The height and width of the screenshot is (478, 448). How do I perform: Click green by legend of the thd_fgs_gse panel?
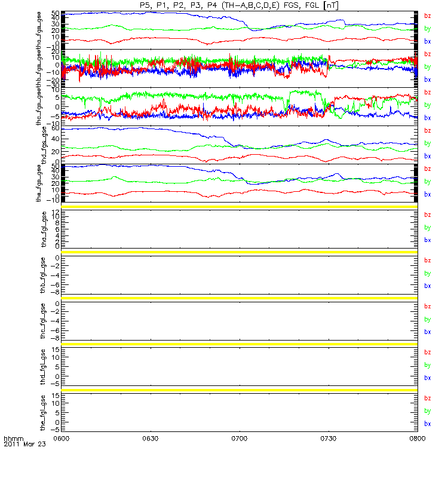428,143
